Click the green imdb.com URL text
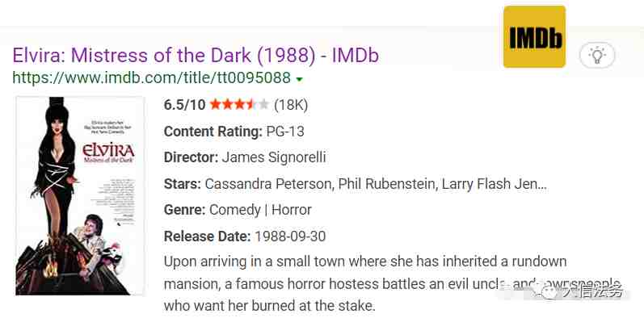Viewport: 644px width, 318px height. pyautogui.click(x=152, y=77)
